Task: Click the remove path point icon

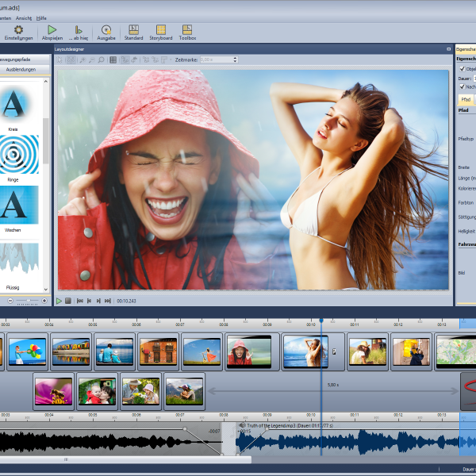Action: click(155, 59)
